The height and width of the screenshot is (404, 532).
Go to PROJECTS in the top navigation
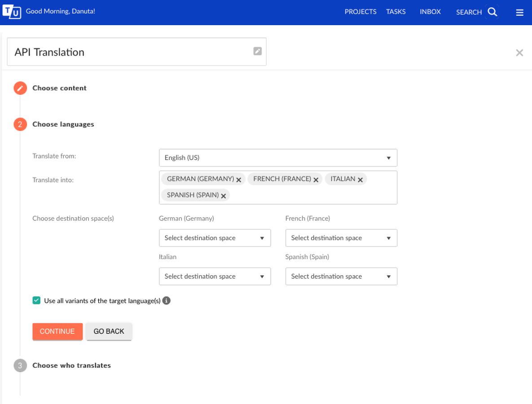[361, 12]
